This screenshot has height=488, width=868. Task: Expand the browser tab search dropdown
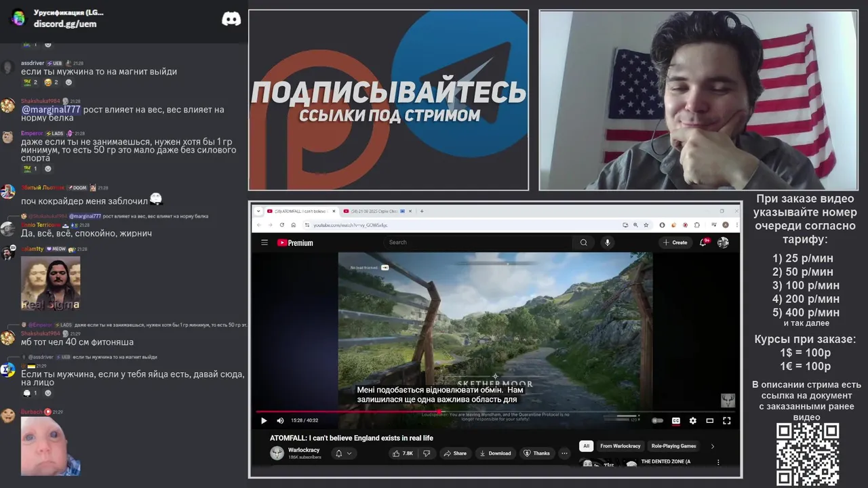click(x=258, y=211)
